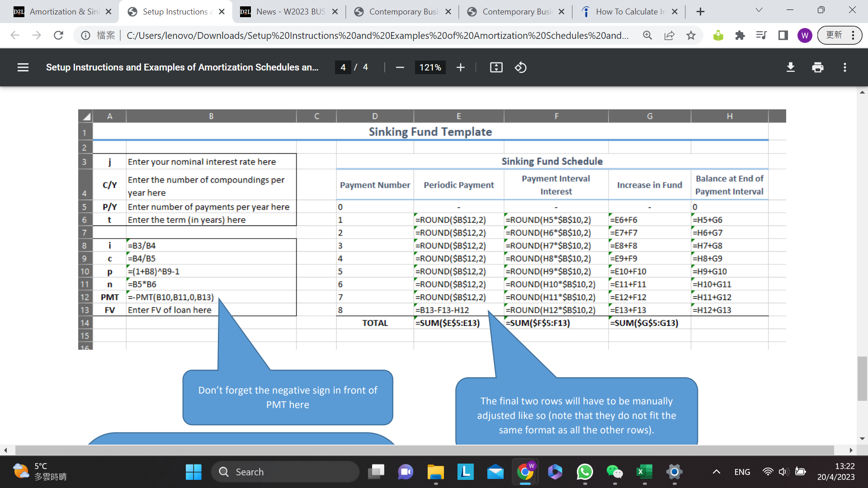Click the taskbar Search box

(x=285, y=472)
